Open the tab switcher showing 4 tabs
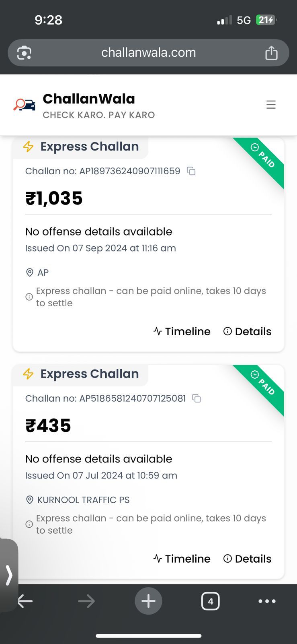Viewport: 297px width, 644px height. (x=210, y=601)
